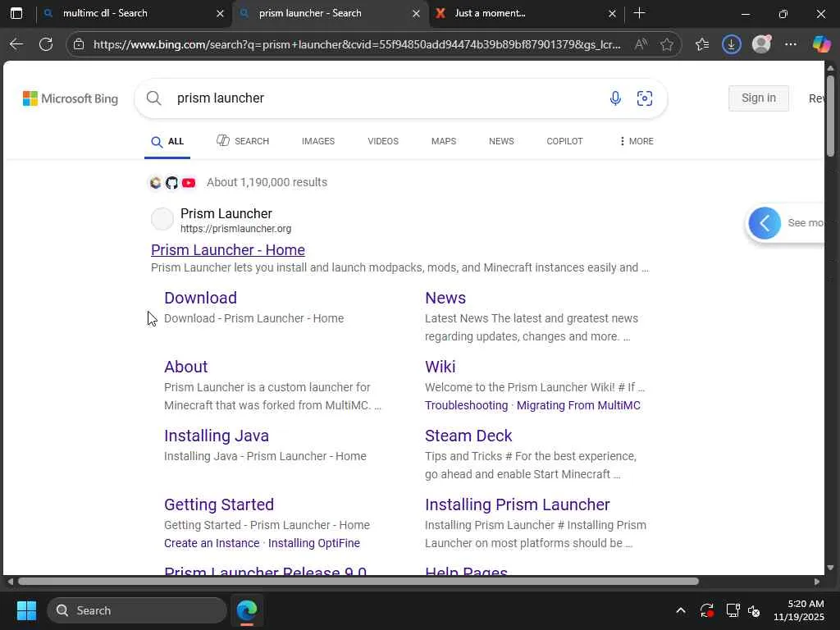The width and height of the screenshot is (840, 630).
Task: Click the scroll down arrow of the page scrollbar
Action: click(830, 568)
